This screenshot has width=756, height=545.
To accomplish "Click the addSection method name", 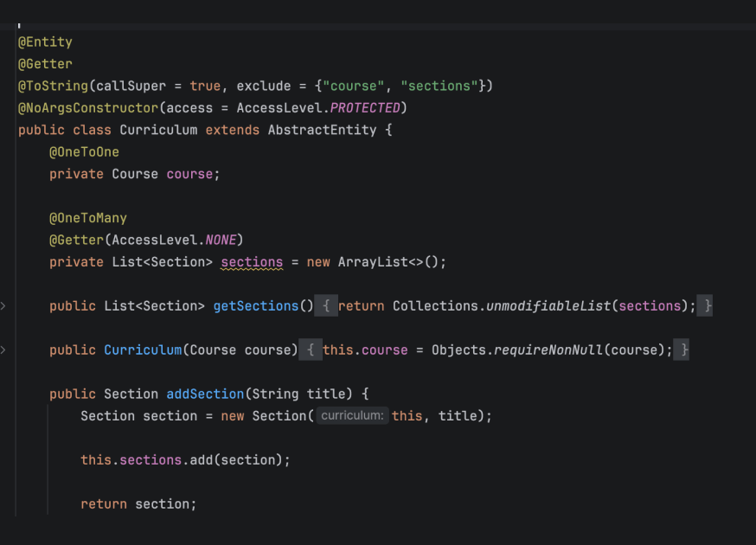I will (x=205, y=394).
